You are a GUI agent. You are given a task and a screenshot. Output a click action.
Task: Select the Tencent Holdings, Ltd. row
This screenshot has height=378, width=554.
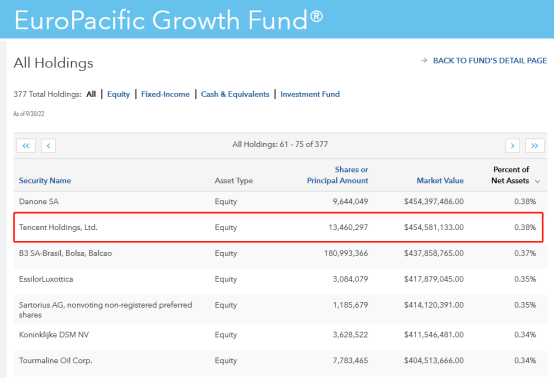(278, 227)
